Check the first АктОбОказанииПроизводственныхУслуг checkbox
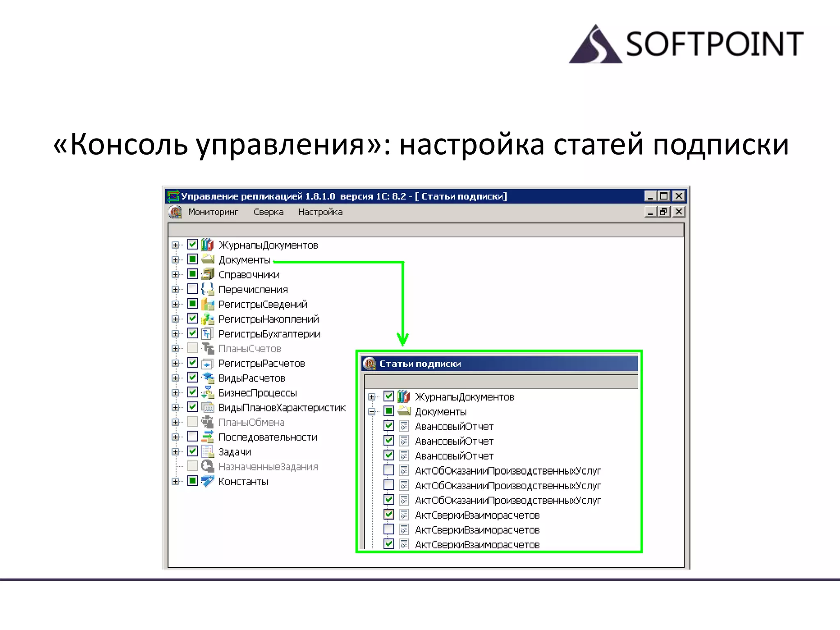 coord(389,470)
